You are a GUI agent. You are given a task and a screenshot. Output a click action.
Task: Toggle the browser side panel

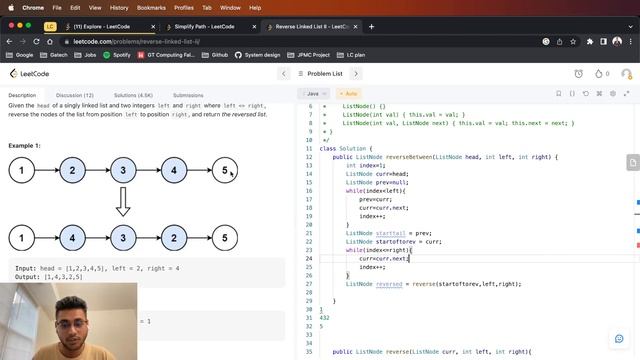click(603, 41)
